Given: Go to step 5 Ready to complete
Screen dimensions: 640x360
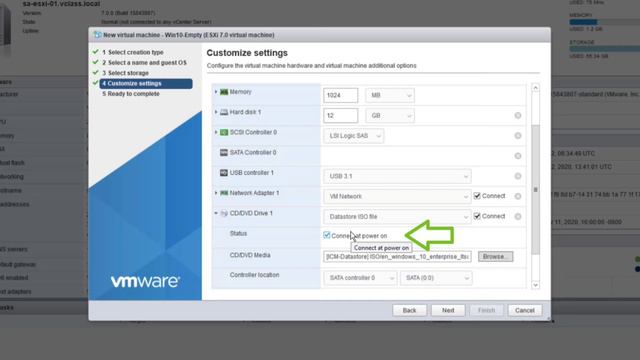Looking at the screenshot, I should point(131,94).
